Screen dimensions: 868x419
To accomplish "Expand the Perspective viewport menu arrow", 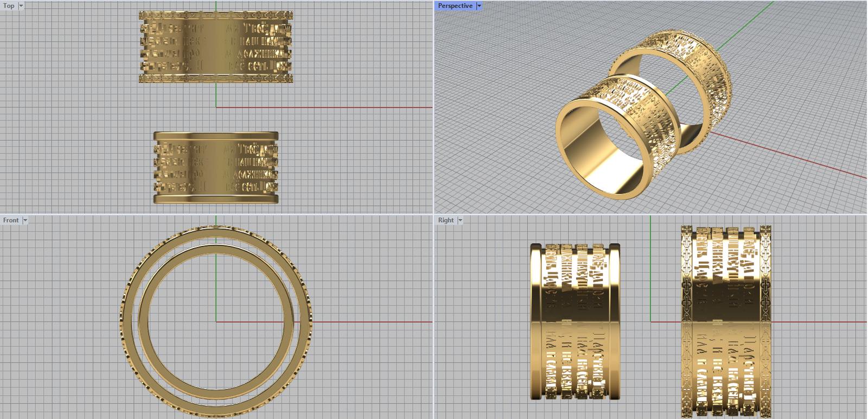I will (479, 6).
